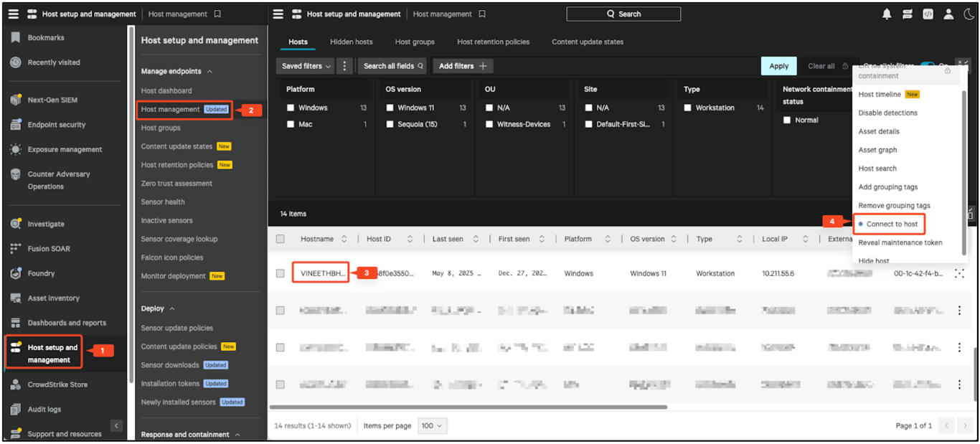This screenshot has height=444, width=980.
Task: Check the Workstation type filter
Action: pos(687,108)
